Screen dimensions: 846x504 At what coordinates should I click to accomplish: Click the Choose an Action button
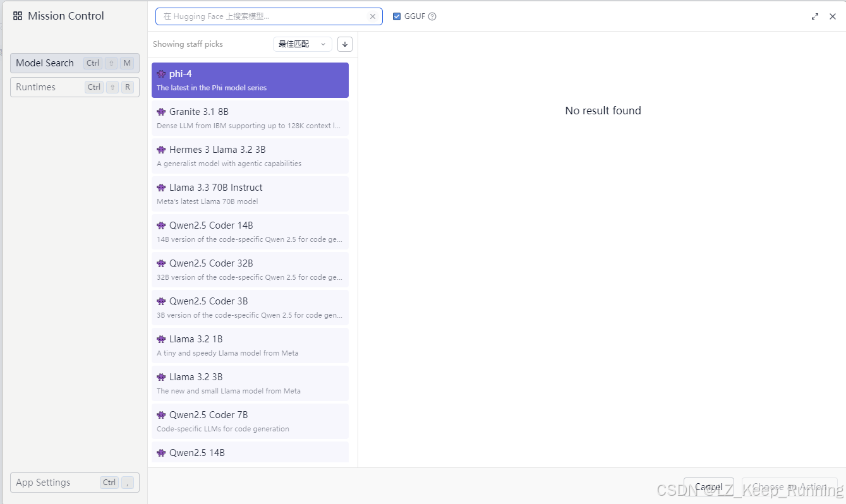pyautogui.click(x=790, y=487)
